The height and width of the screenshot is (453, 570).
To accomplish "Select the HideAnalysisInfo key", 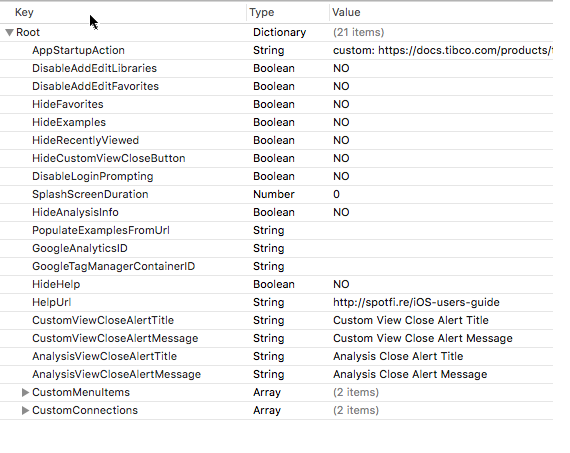I will point(75,212).
